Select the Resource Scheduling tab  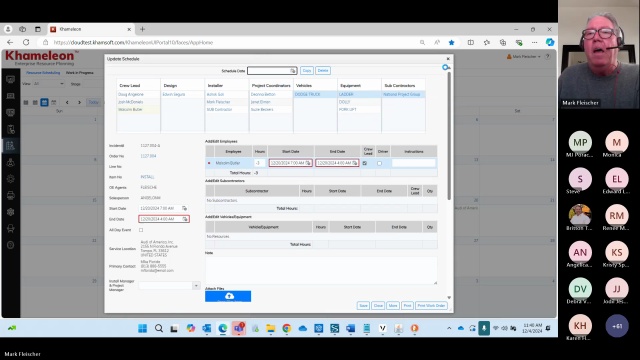point(43,73)
